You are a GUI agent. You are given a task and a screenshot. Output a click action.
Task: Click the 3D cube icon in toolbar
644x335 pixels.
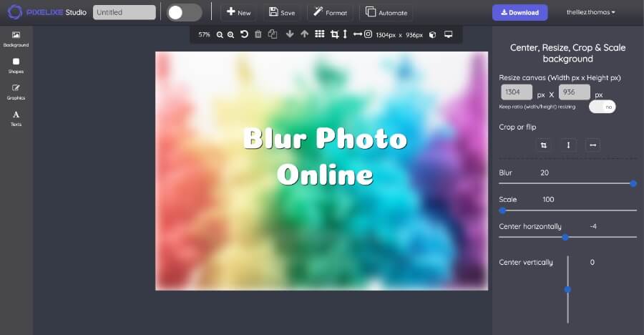coord(432,34)
